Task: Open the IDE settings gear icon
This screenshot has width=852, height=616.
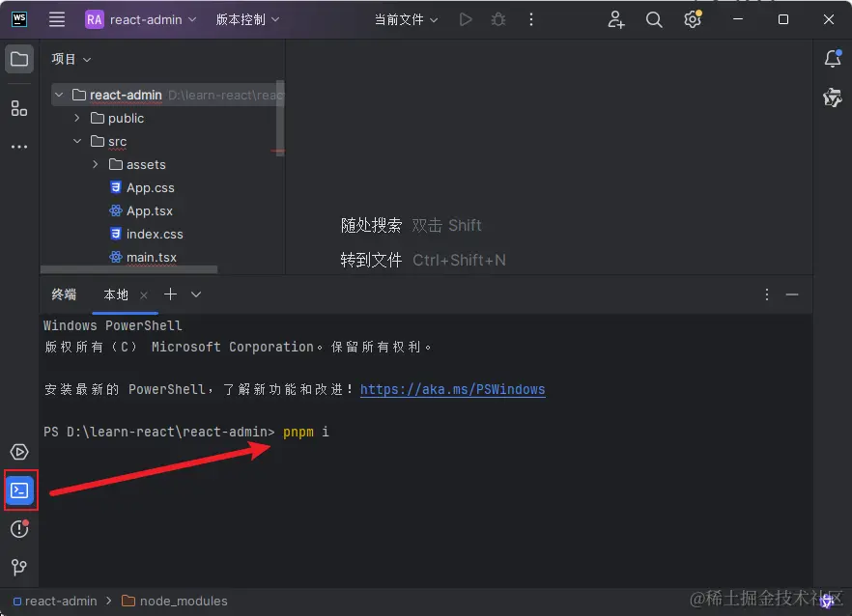Action: pos(693,19)
